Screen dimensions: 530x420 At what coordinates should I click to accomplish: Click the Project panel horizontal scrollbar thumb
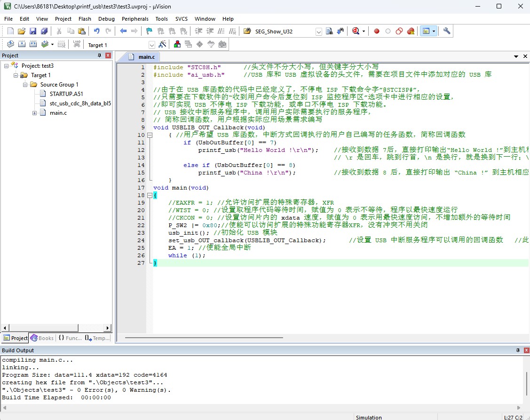click(x=43, y=328)
